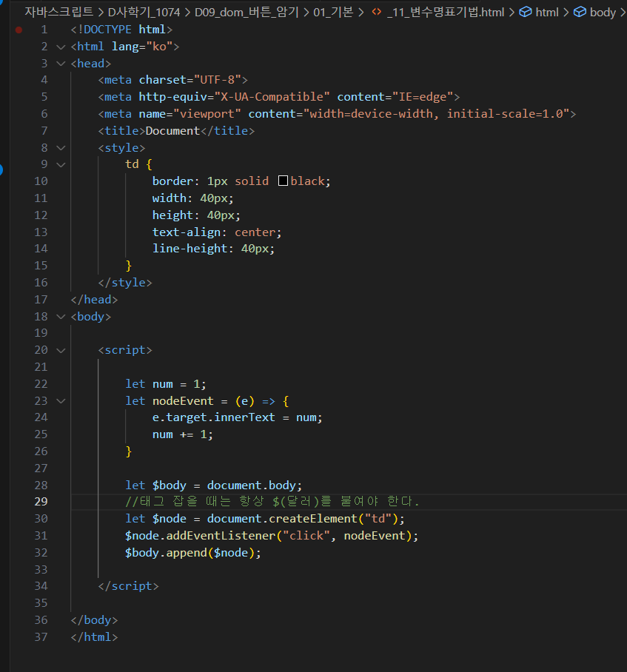The width and height of the screenshot is (627, 672).
Task: Click the let num = 1 statement
Action: coord(165,384)
